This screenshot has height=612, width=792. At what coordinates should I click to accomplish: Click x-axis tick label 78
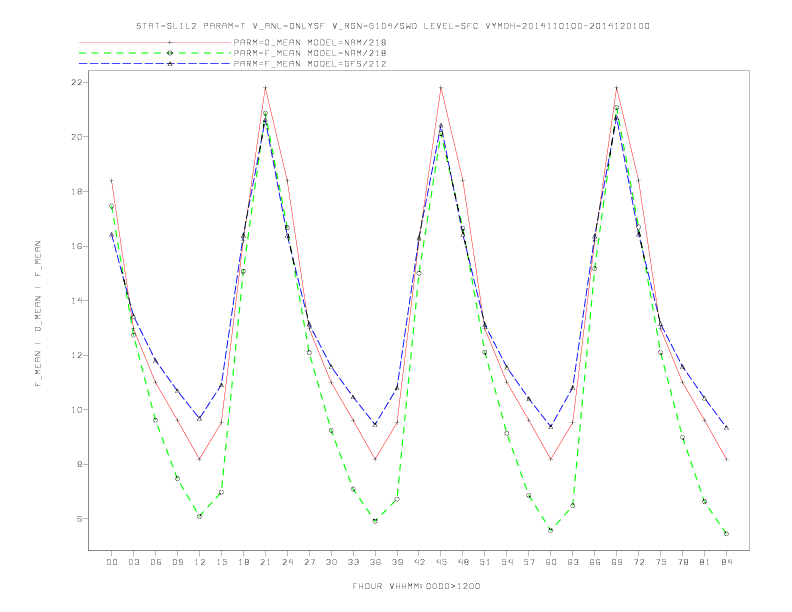(x=683, y=562)
